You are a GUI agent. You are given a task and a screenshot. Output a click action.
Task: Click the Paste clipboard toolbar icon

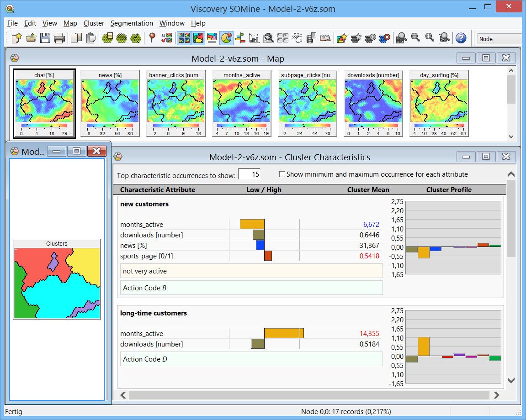pyautogui.click(x=90, y=38)
